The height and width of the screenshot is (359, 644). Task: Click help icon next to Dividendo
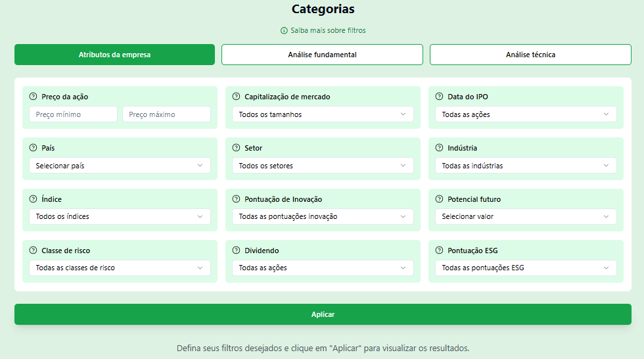click(236, 251)
